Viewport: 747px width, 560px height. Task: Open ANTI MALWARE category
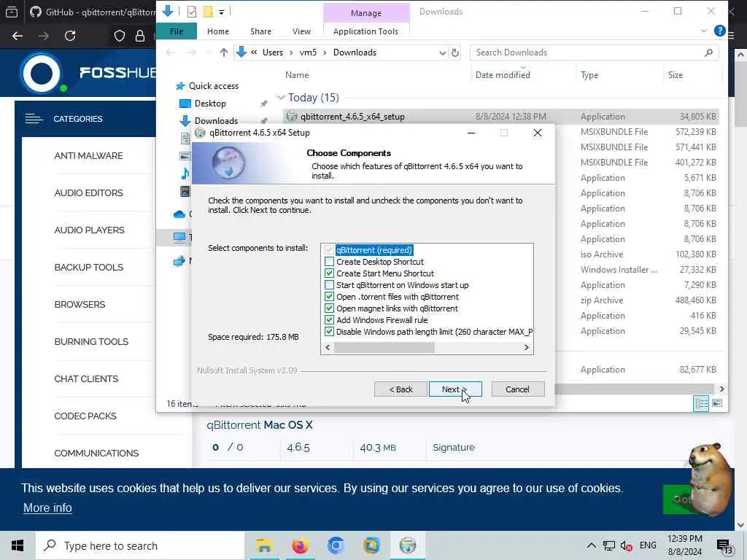point(88,156)
